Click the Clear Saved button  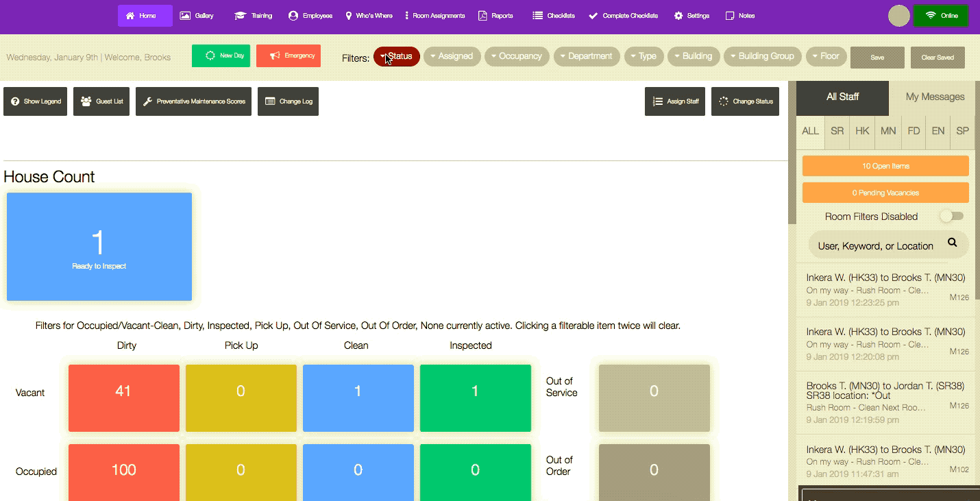(938, 58)
